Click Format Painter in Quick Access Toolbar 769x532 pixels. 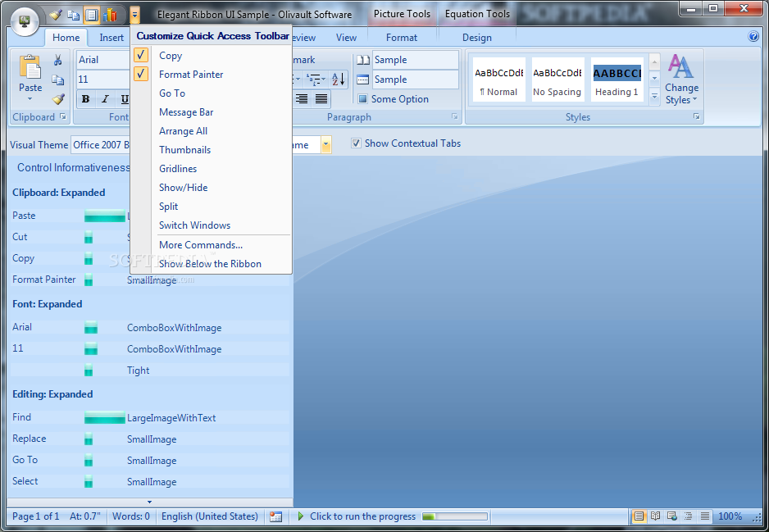(x=57, y=16)
